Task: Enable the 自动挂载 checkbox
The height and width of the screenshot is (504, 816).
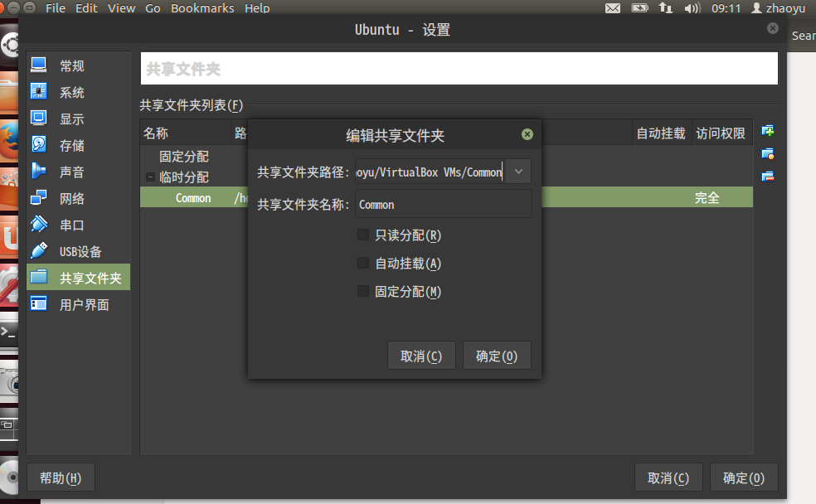Action: (x=362, y=264)
